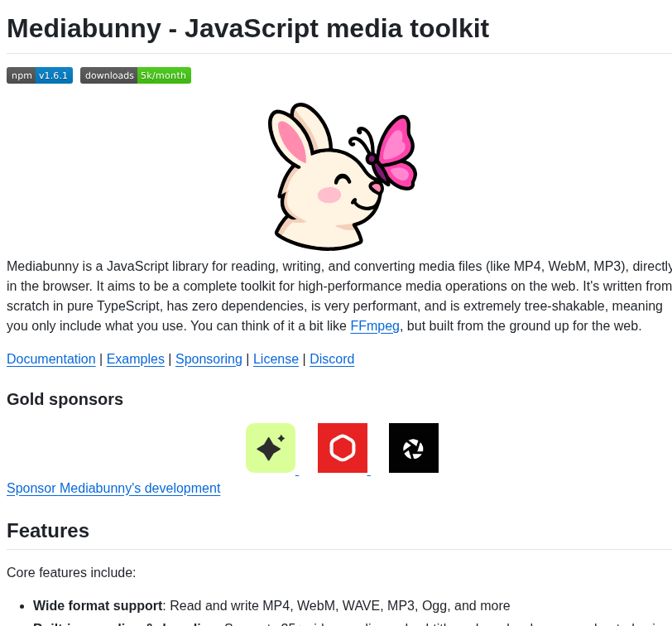
Task: View the License link
Action: click(276, 359)
